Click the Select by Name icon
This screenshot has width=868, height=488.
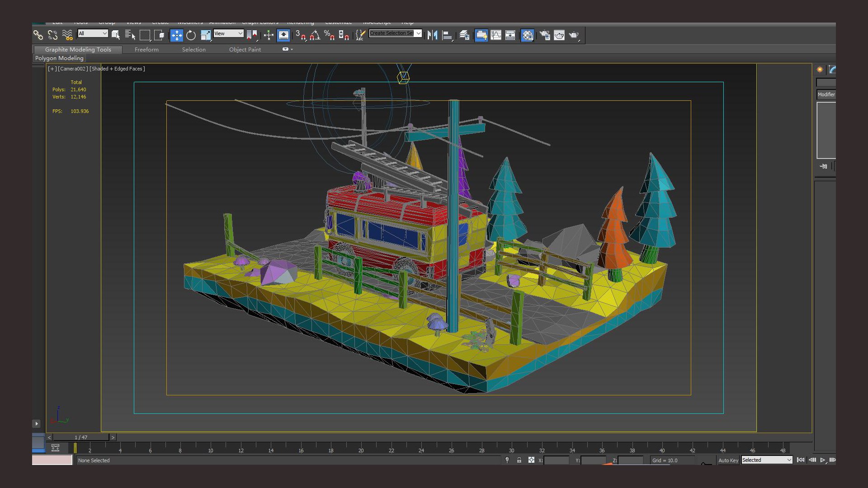tap(130, 35)
